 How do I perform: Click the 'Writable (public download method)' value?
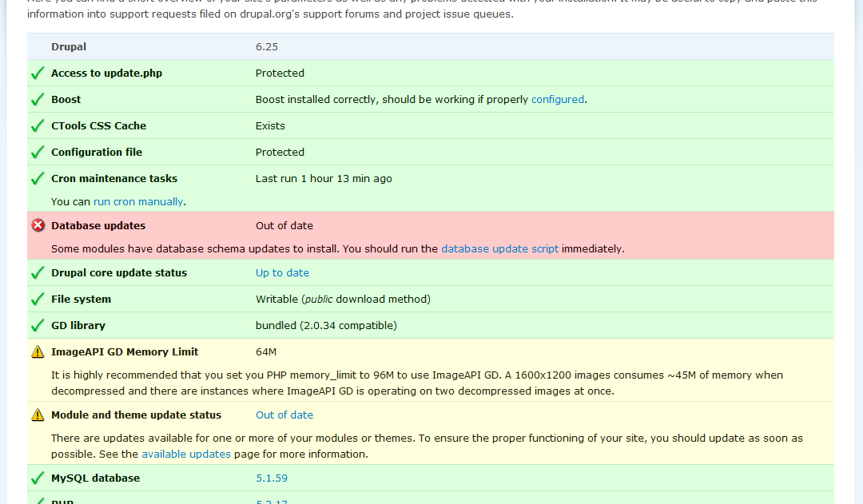(x=343, y=300)
